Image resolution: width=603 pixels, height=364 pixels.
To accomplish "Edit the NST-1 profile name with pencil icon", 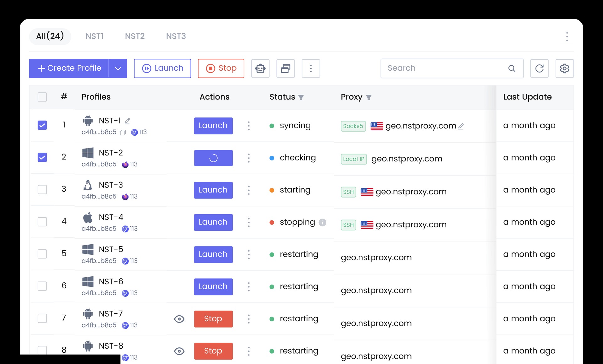I will tap(127, 121).
